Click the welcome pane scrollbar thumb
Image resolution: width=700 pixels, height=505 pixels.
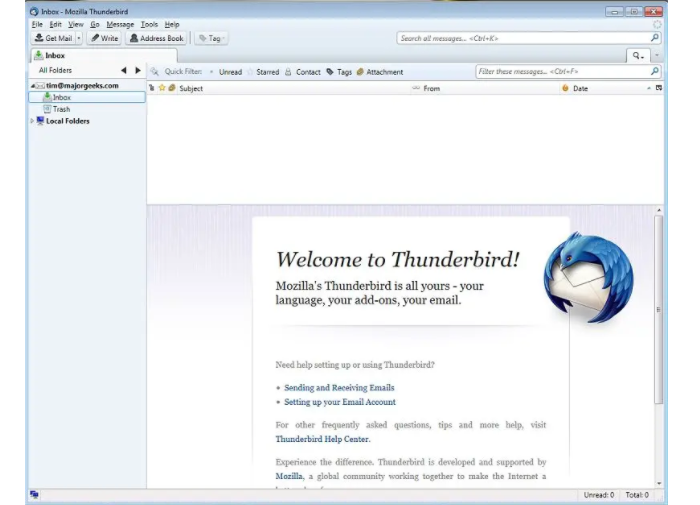[x=658, y=309]
